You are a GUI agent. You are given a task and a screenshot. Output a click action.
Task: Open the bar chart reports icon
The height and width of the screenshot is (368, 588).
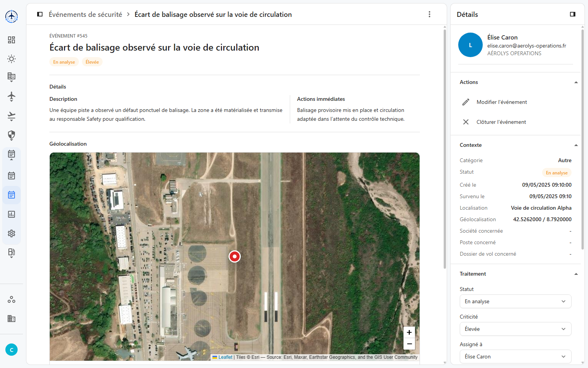[11, 214]
